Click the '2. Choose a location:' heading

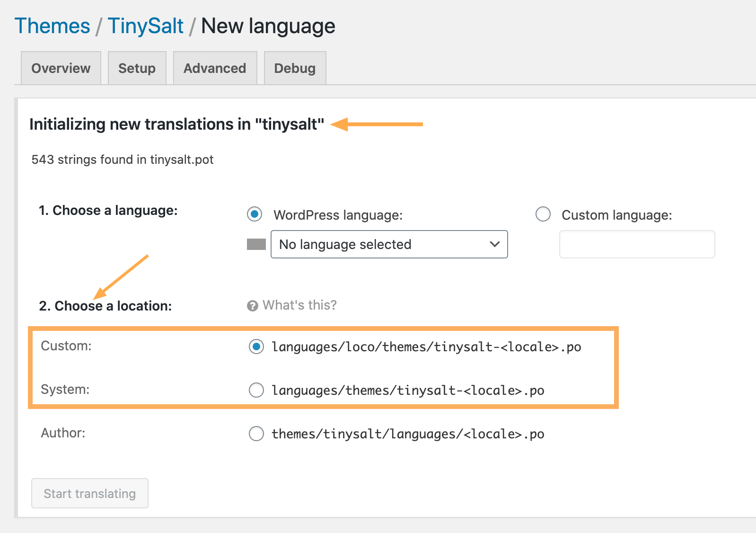coord(105,306)
